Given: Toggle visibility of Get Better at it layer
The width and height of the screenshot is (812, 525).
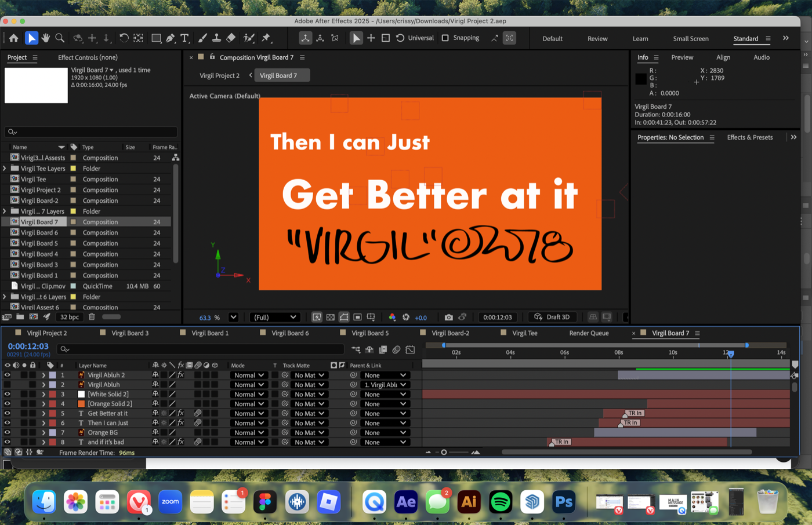Looking at the screenshot, I should [x=8, y=413].
